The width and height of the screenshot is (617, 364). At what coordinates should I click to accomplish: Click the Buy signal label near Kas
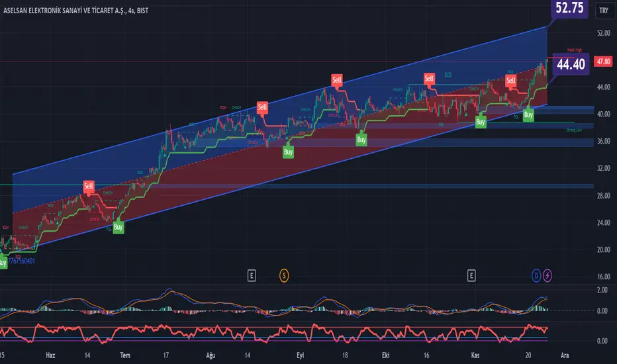(x=481, y=122)
